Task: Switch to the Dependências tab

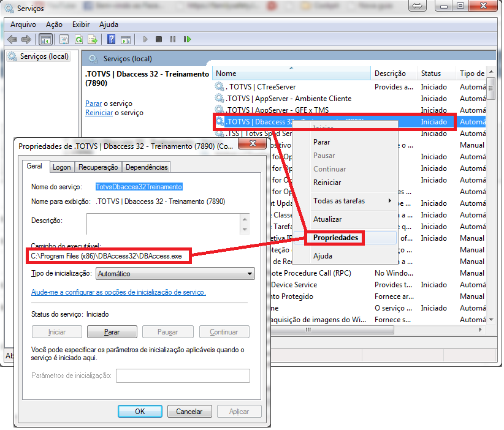Action: 147,167
